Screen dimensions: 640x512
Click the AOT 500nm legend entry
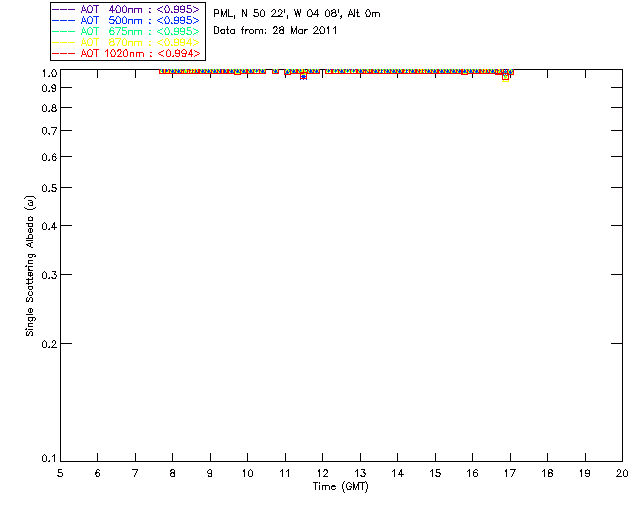[x=126, y=20]
